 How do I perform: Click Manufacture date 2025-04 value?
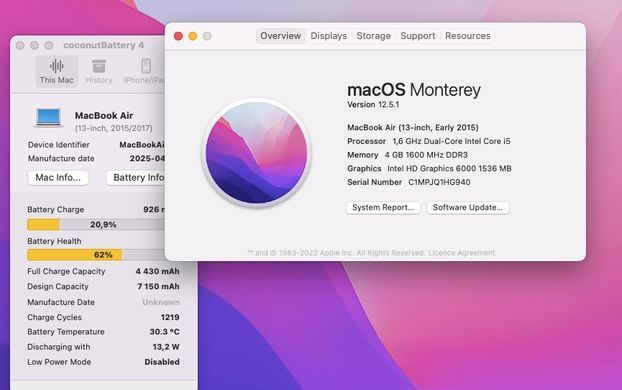(x=147, y=158)
